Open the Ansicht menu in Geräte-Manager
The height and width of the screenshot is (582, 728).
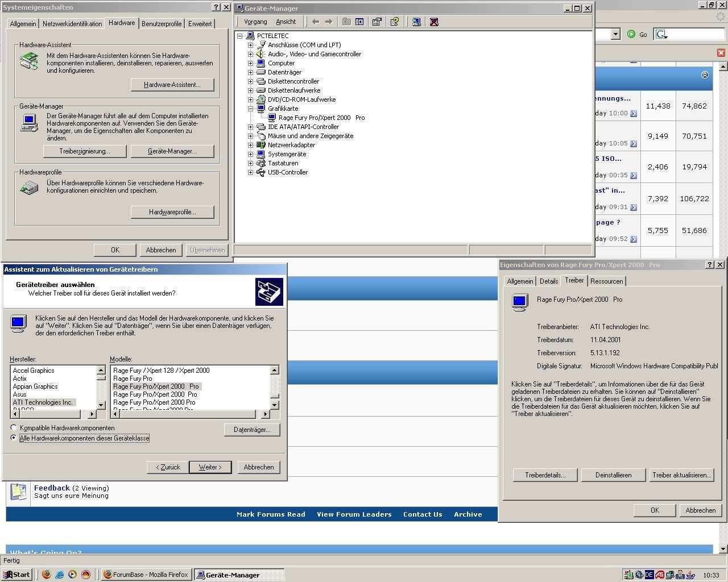point(286,22)
